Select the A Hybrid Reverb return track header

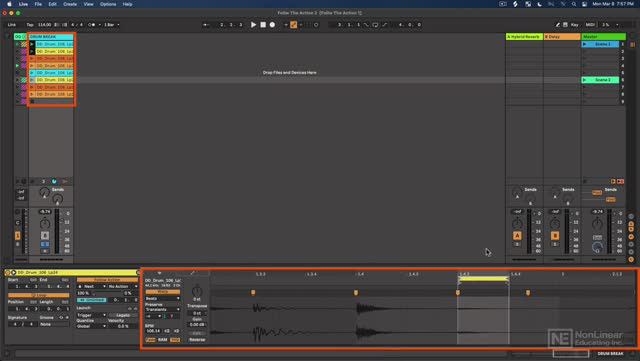click(x=524, y=37)
